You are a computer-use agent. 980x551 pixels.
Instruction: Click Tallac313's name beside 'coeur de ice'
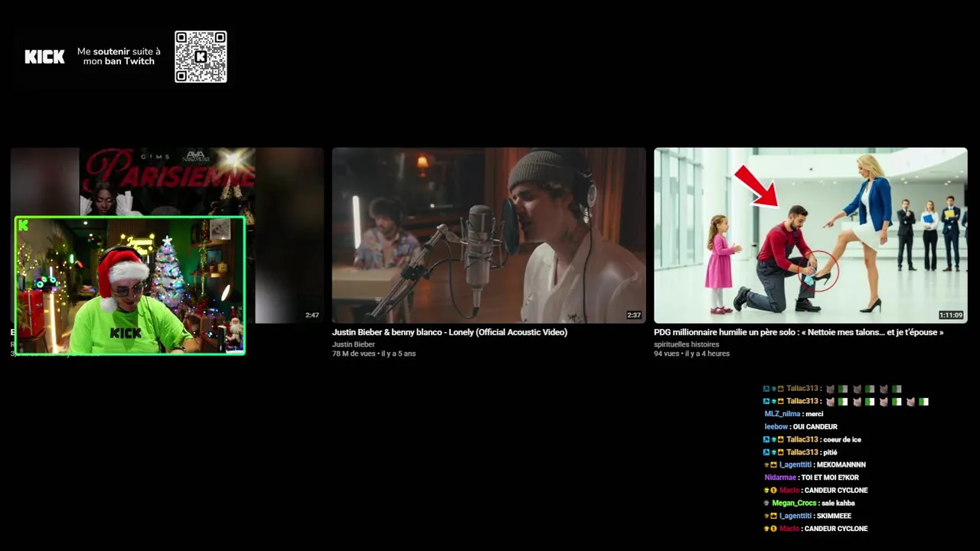click(x=802, y=439)
